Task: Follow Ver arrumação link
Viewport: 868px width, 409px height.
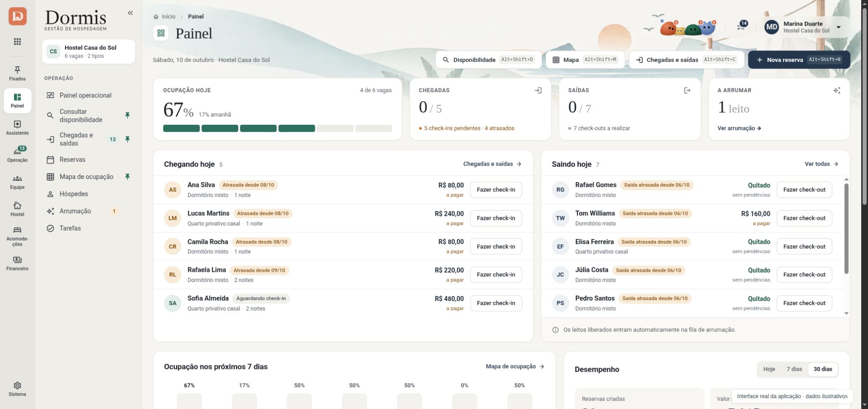Action: coord(739,128)
